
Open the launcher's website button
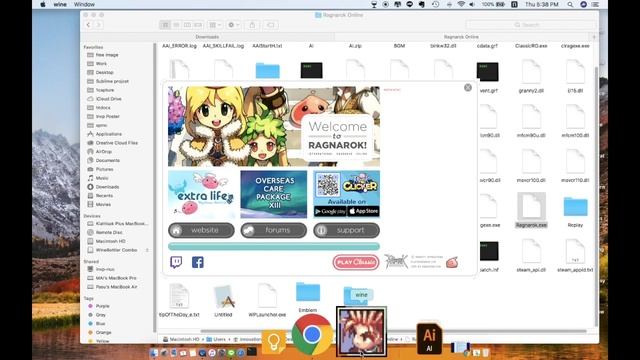[x=201, y=230]
